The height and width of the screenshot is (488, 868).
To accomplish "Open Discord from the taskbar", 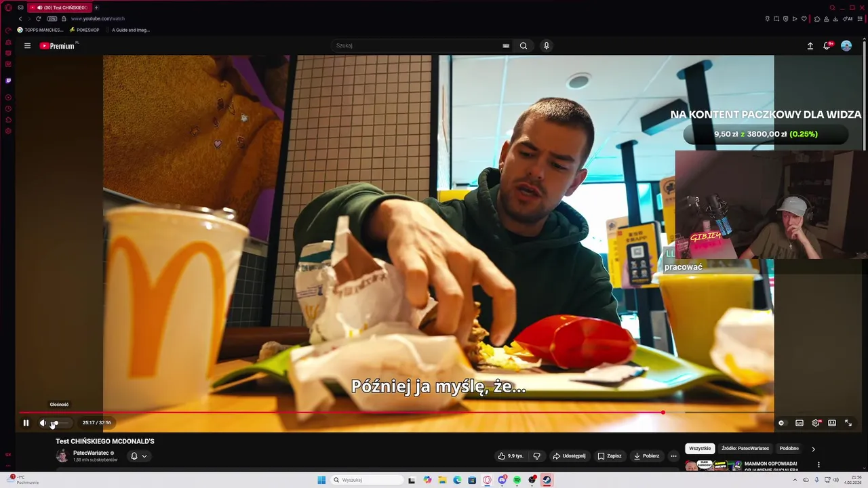I will point(502,480).
